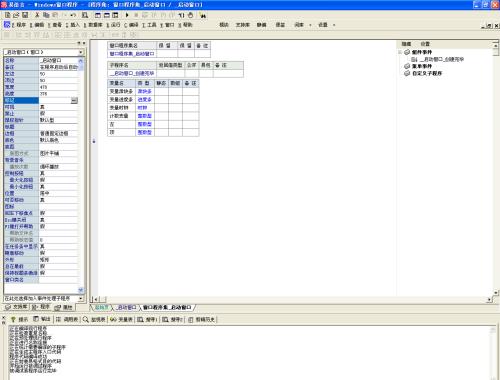The height and width of the screenshot is (380, 500).
Task: Open the 编译 menu
Action: coord(131,25)
